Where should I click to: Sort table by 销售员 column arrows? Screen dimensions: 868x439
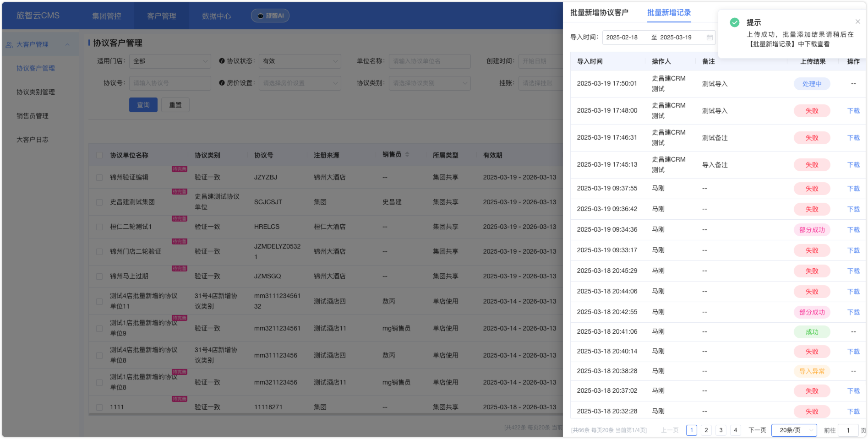click(407, 155)
